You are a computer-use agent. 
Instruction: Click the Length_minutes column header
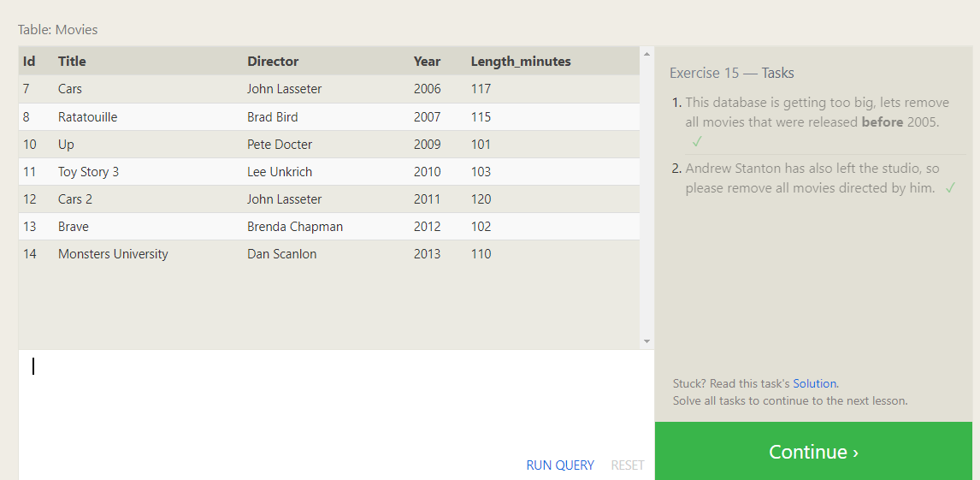click(x=520, y=62)
